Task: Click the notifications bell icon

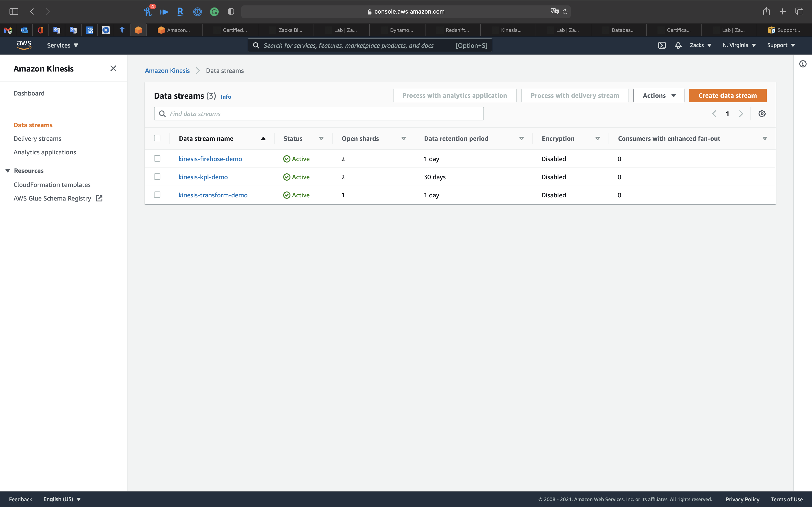Action: point(678,45)
